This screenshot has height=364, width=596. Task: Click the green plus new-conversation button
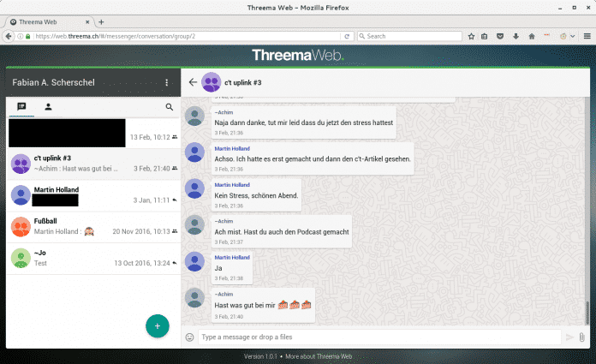coord(158,326)
